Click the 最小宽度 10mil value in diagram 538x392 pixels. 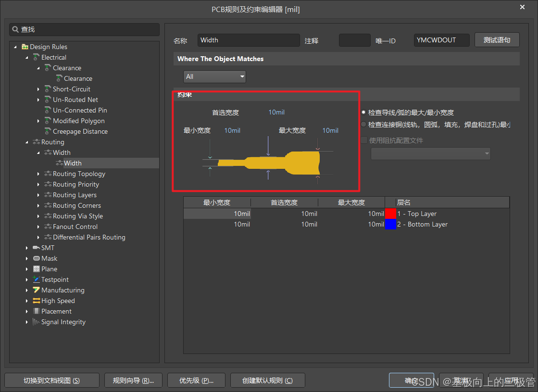tap(232, 130)
